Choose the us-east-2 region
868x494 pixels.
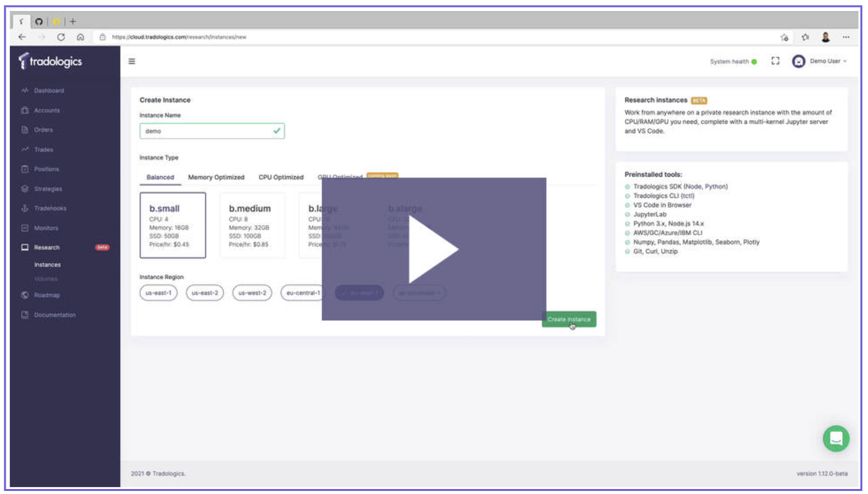[205, 292]
